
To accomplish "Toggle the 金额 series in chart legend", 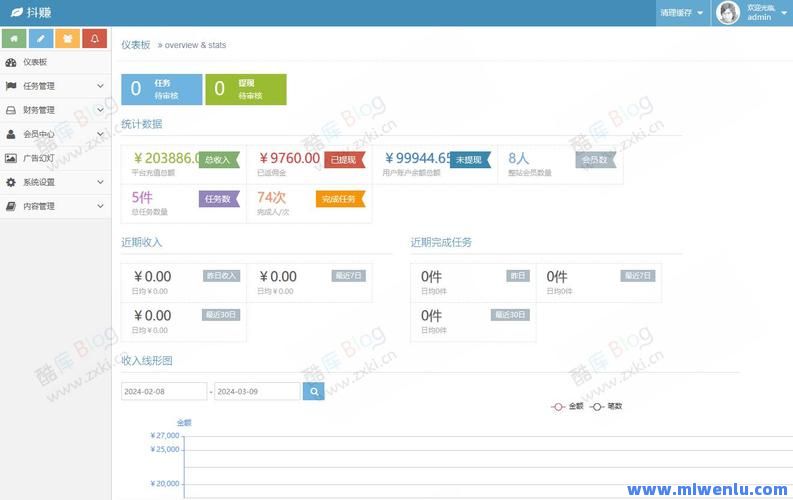I will tap(567, 406).
